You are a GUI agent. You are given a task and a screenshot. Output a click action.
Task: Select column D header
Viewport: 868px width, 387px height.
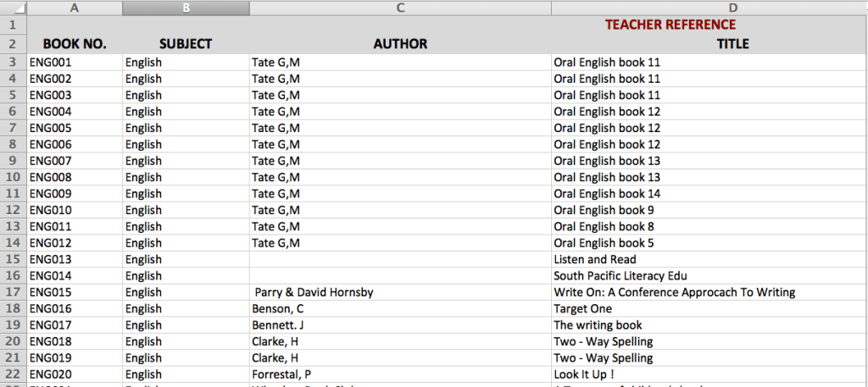[709, 8]
